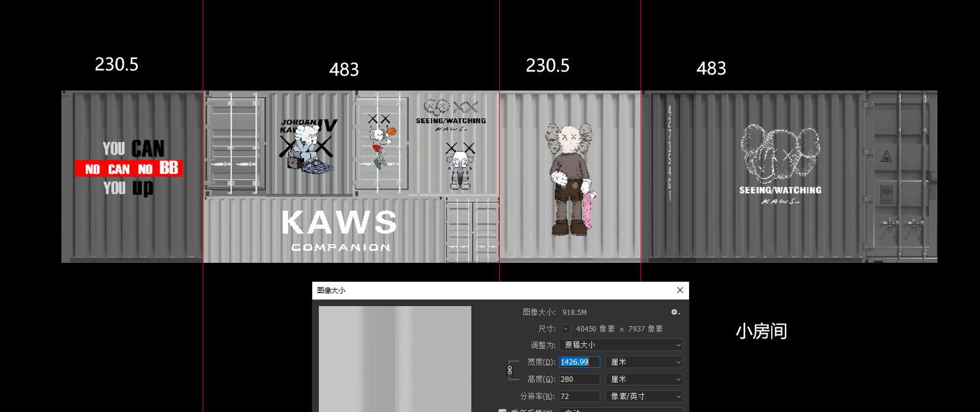The image size is (980, 412).
Task: Click the brown Companion figure holding a pink toy
Action: coord(570,179)
